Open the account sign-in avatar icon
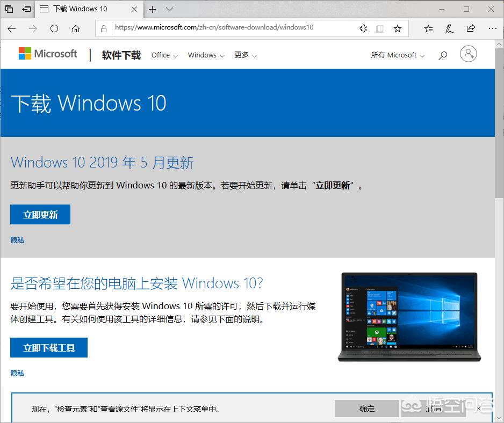This screenshot has height=423, width=504. coord(469,54)
